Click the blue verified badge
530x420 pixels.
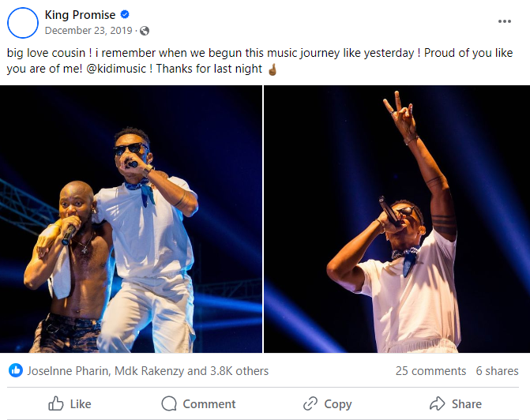pyautogui.click(x=125, y=15)
